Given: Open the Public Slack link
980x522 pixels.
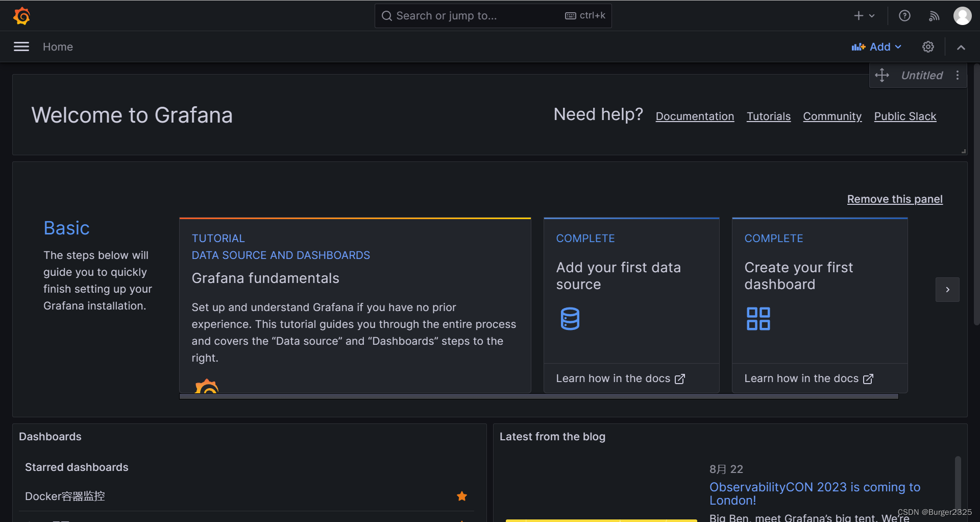Looking at the screenshot, I should [905, 116].
